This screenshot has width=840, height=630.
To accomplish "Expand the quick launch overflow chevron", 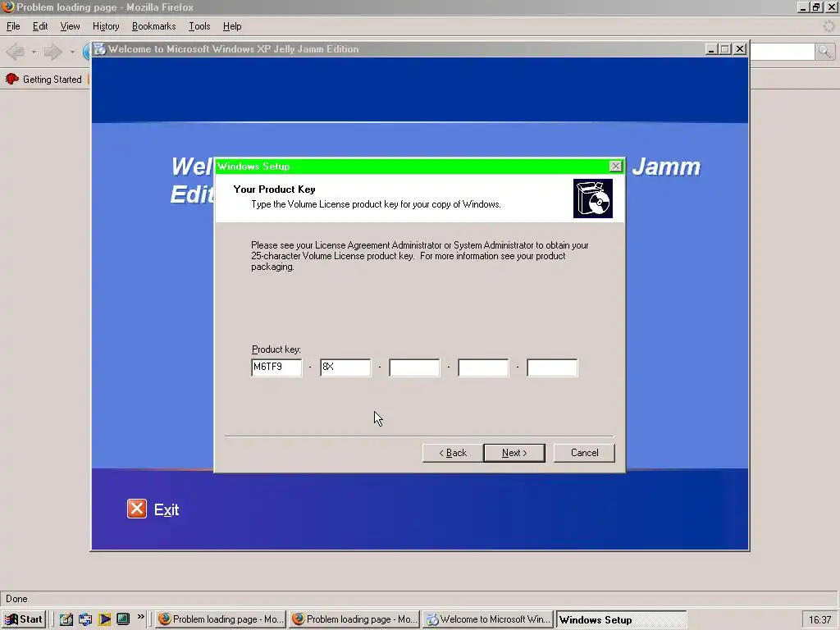I will tap(141, 617).
